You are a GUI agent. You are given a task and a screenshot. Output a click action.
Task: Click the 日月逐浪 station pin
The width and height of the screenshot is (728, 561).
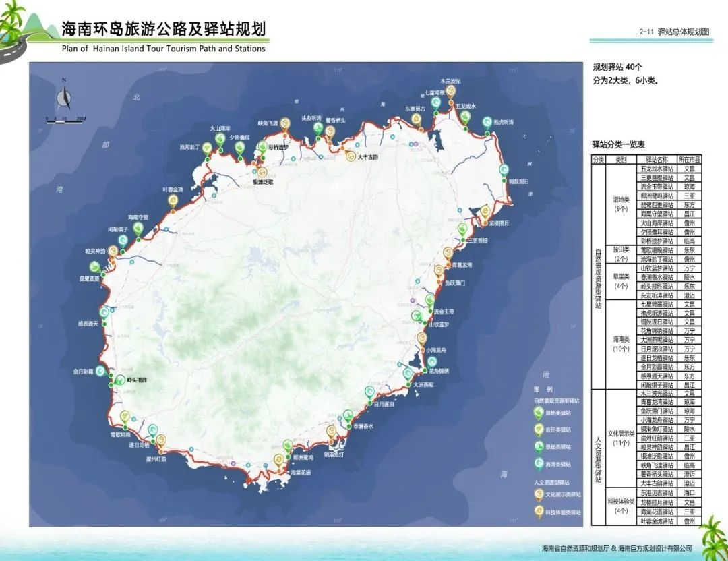point(369,392)
